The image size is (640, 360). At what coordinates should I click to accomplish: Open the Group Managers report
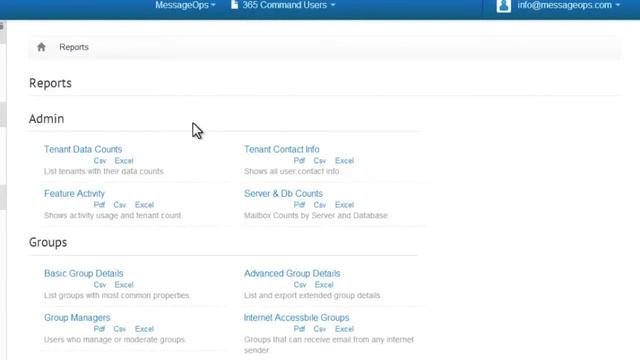click(x=77, y=318)
